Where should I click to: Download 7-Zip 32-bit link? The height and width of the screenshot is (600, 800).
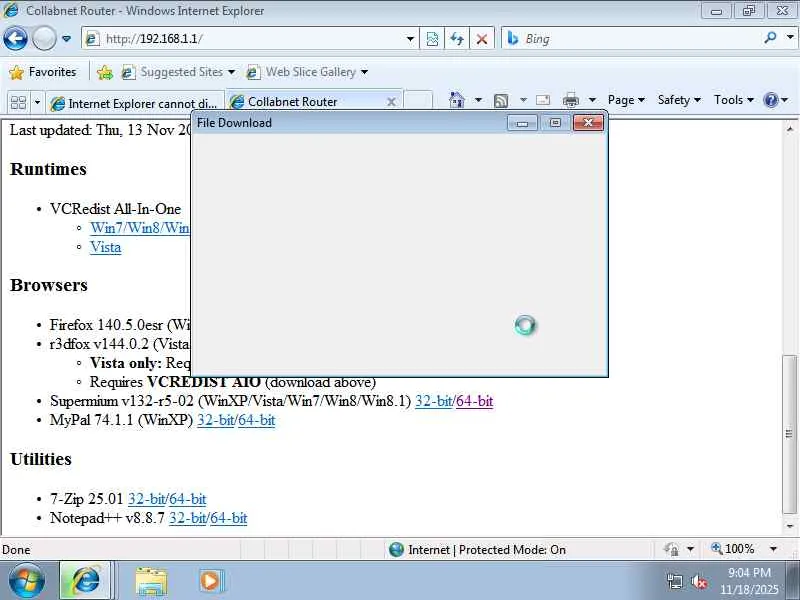tap(146, 498)
